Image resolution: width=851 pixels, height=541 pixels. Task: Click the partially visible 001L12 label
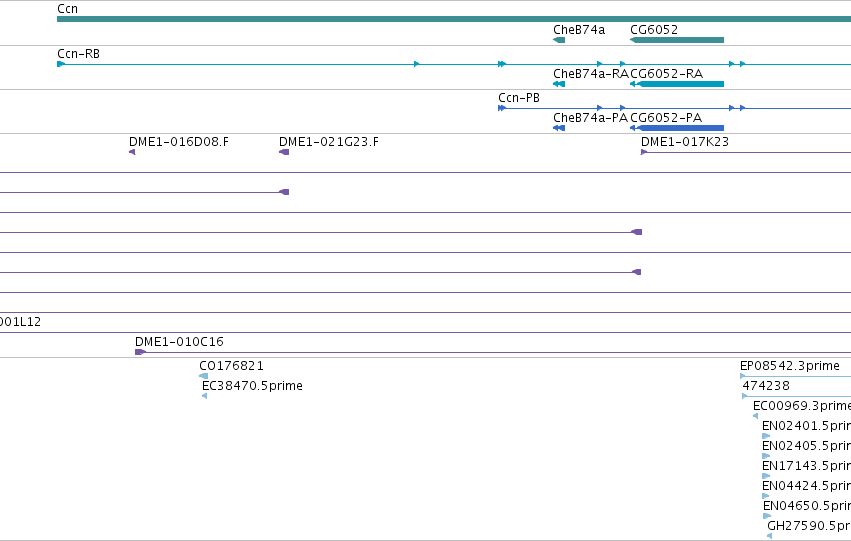[20, 322]
